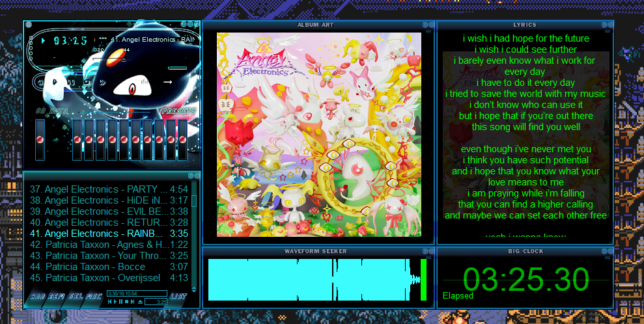Click lyric 'i think you have such potential'

tap(526, 160)
